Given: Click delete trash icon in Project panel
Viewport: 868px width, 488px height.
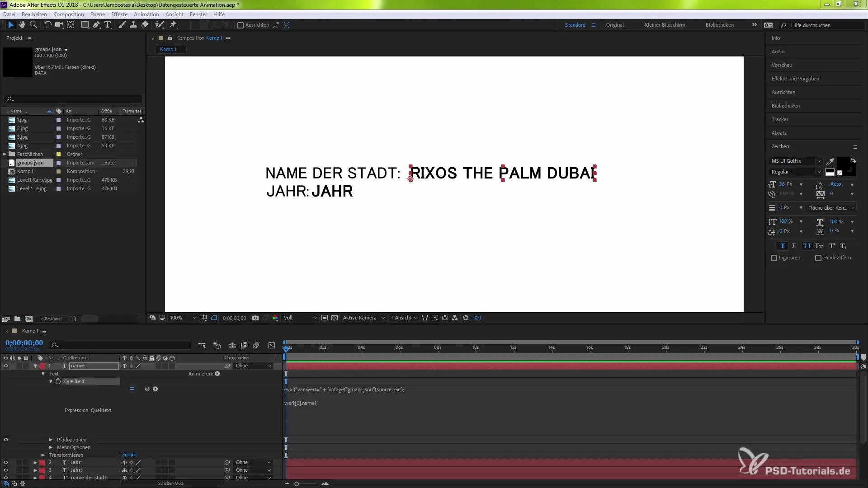Looking at the screenshot, I should click(x=74, y=319).
